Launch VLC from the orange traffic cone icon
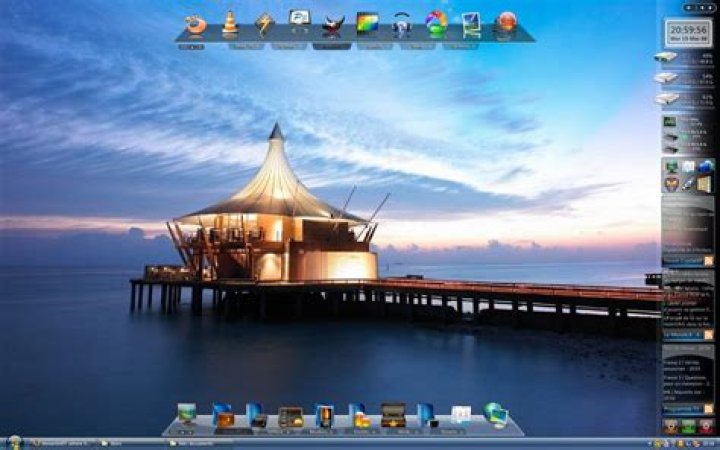This screenshot has width=720, height=450. pos(230,22)
